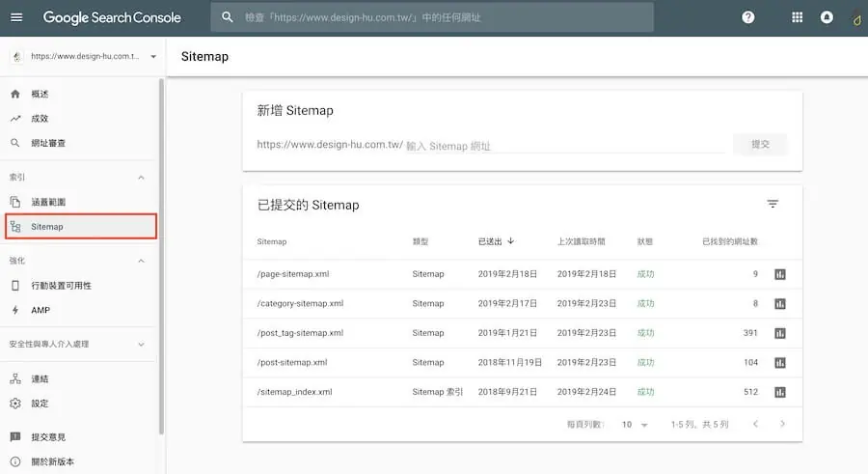
Task: Select the Sitemap sidebar item
Action: click(81, 226)
